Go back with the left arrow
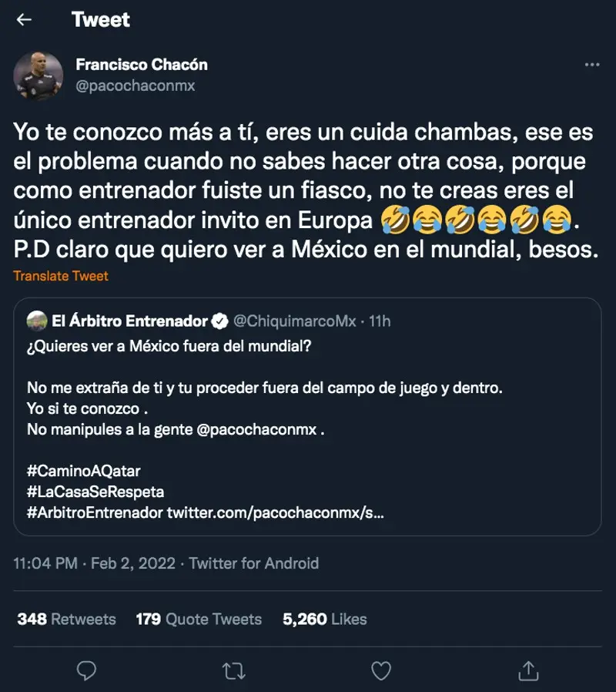 pos(24,19)
